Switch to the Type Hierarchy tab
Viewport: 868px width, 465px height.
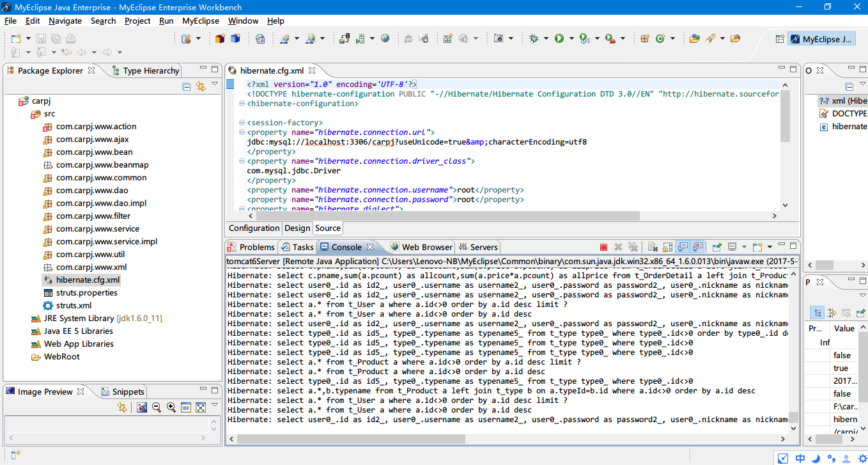146,70
